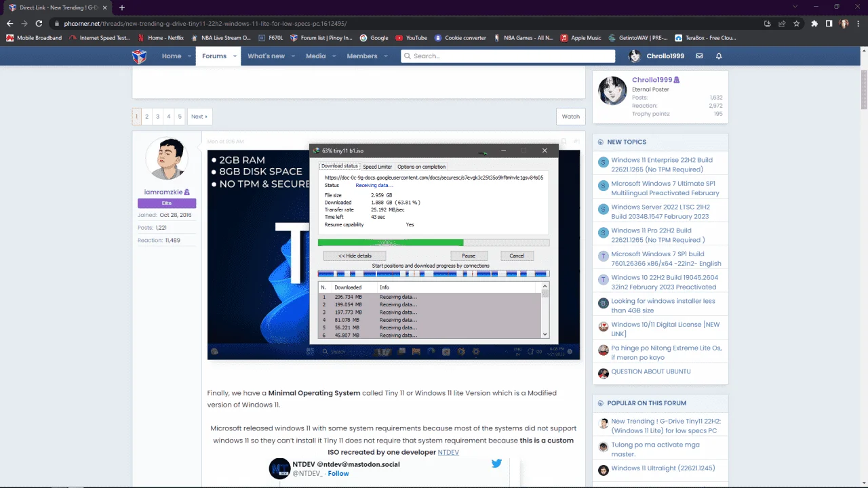This screenshot has width=868, height=488.
Task: Bookmark this page with the star icon
Action: point(796,23)
